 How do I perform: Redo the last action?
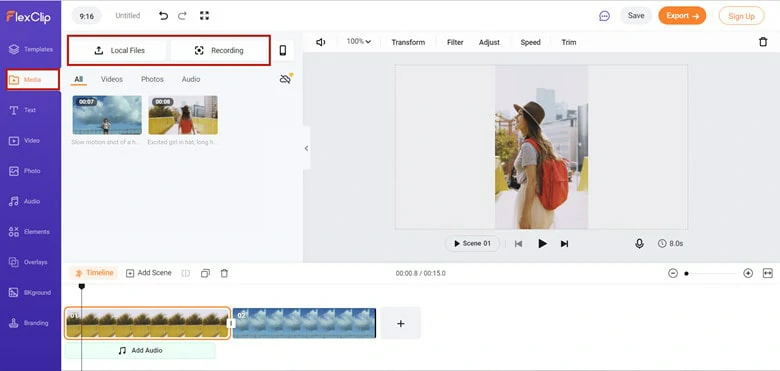coord(182,16)
